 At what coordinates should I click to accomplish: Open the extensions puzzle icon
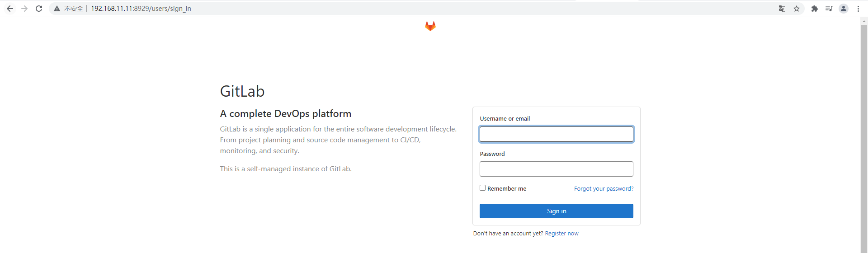pos(815,9)
